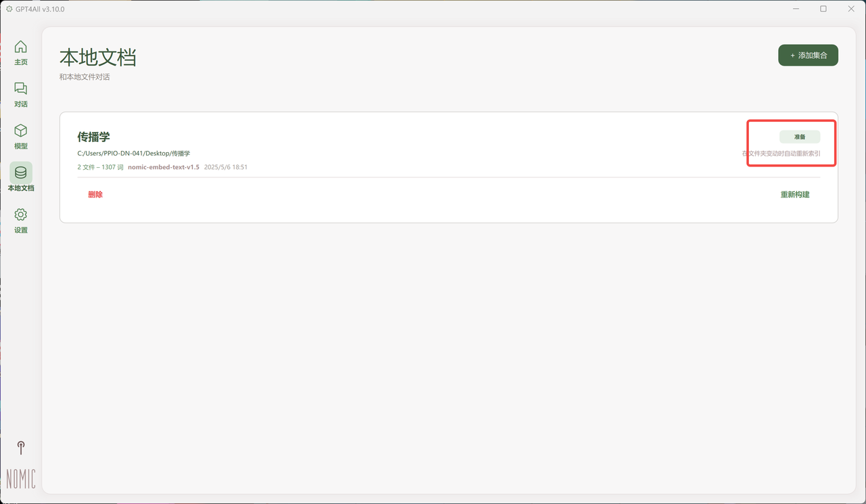Screen dimensions: 866x504
Task: Click the '2 文件 – 1307 词' text
Action: click(x=100, y=167)
